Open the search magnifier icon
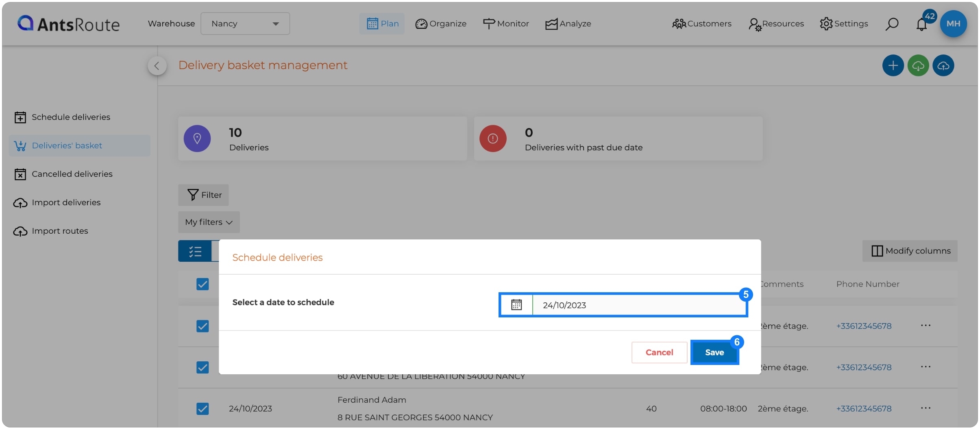 (x=891, y=24)
